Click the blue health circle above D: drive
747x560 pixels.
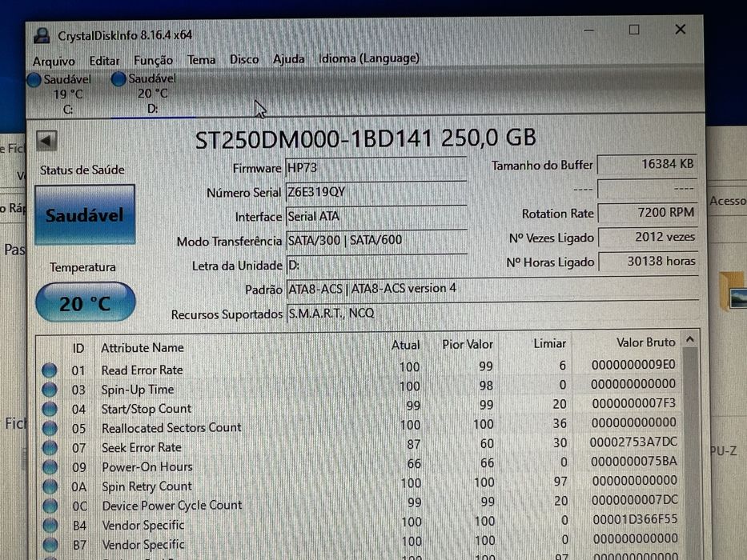(118, 79)
